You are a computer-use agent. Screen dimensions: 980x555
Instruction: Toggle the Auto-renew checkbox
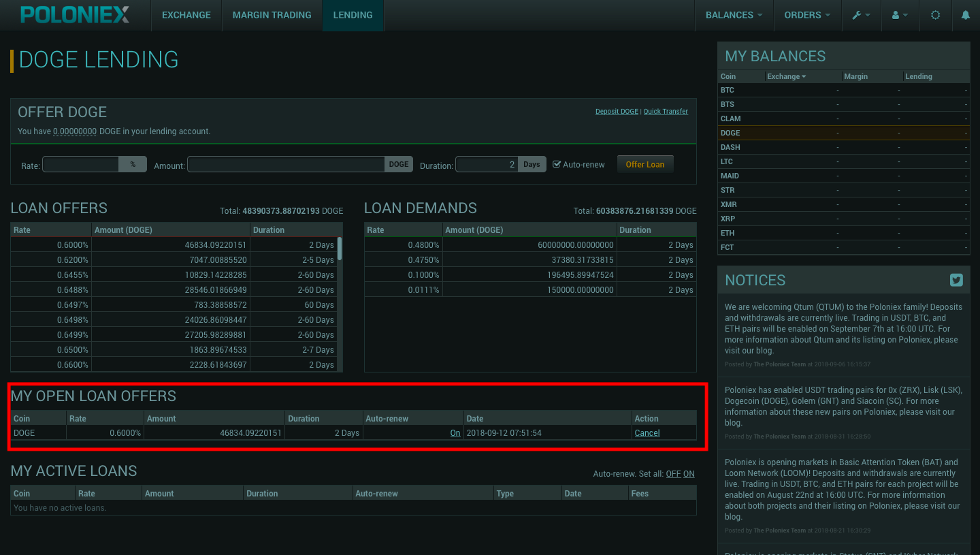[557, 164]
